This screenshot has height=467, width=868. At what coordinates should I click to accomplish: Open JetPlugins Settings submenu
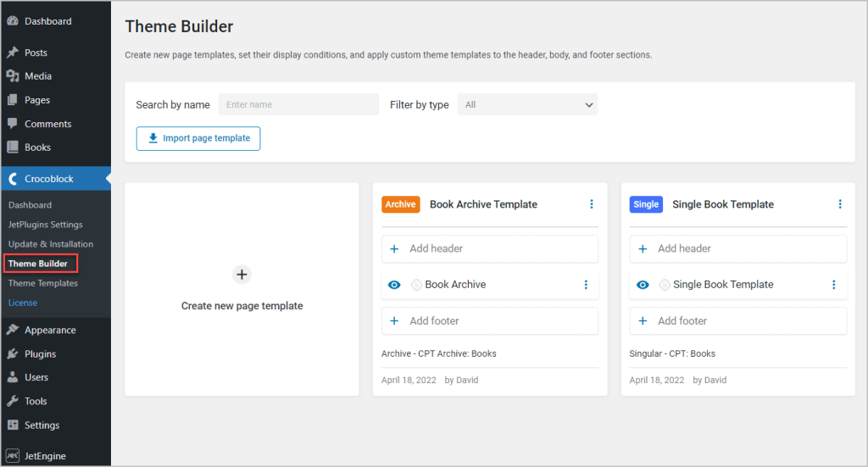click(x=46, y=225)
